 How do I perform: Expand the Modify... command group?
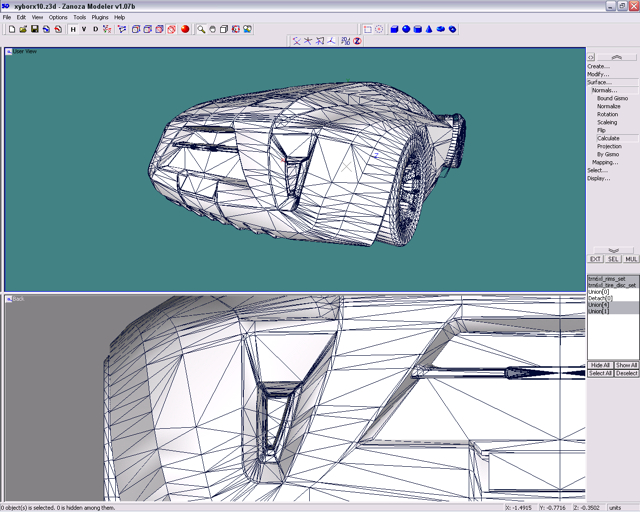(x=598, y=74)
